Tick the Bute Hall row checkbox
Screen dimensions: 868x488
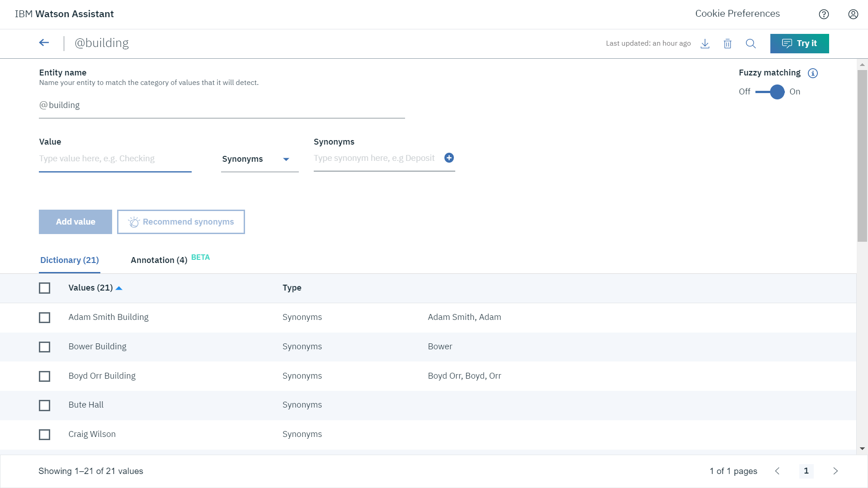(44, 405)
